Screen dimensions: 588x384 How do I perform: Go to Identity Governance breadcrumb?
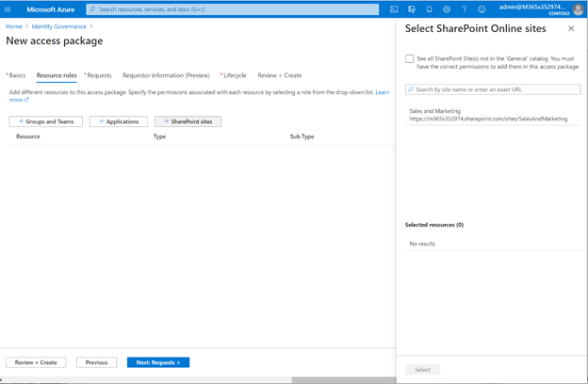click(x=58, y=26)
